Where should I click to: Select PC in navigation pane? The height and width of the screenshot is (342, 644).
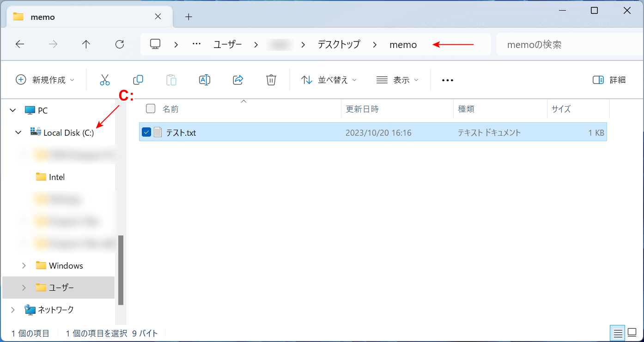coord(43,111)
